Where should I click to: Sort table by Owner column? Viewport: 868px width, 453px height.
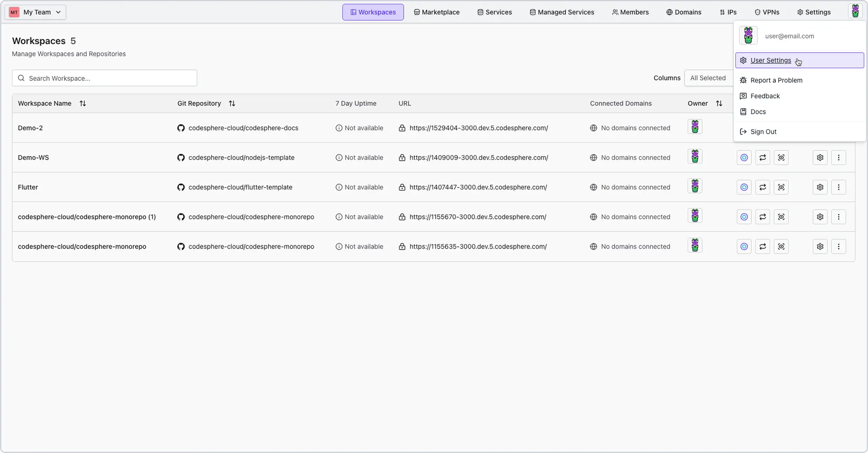click(719, 104)
